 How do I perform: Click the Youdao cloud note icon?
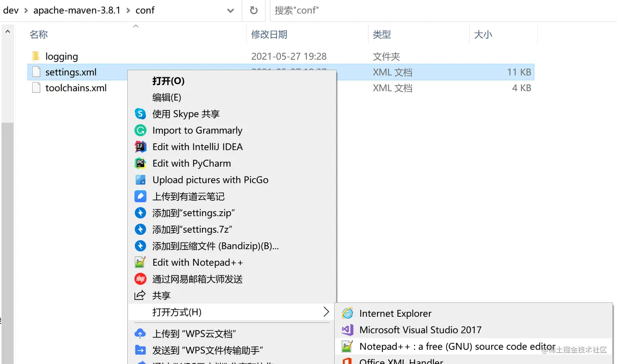[x=140, y=196]
